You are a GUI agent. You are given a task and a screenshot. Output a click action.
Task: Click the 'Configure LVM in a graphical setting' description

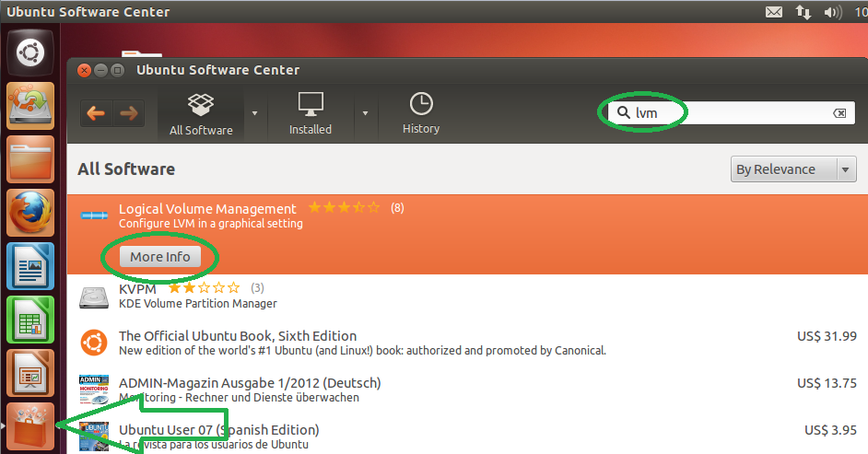click(x=211, y=224)
